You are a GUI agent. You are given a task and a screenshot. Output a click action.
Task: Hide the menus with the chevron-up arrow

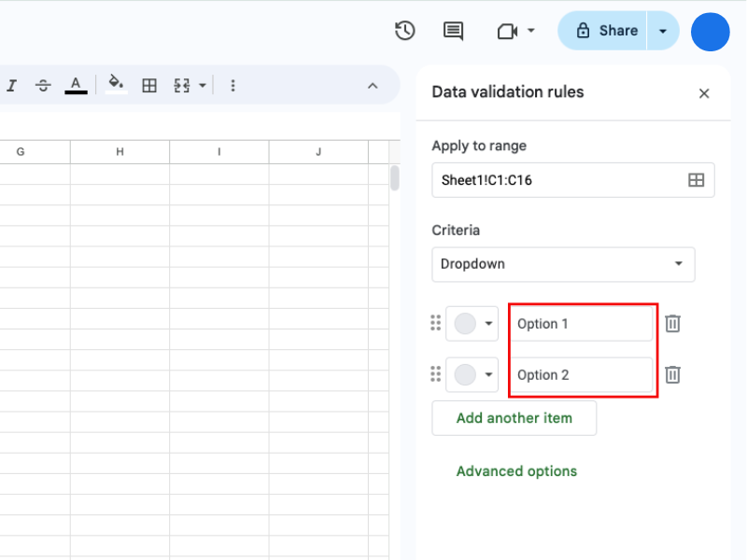[x=373, y=86]
